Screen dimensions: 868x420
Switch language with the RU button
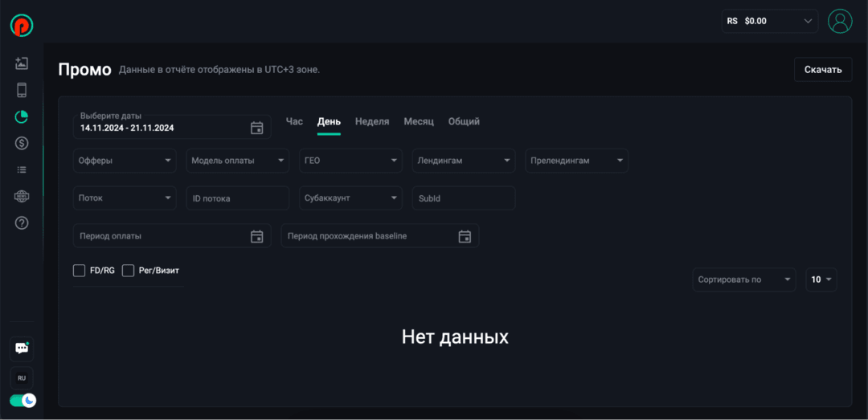pyautogui.click(x=22, y=377)
